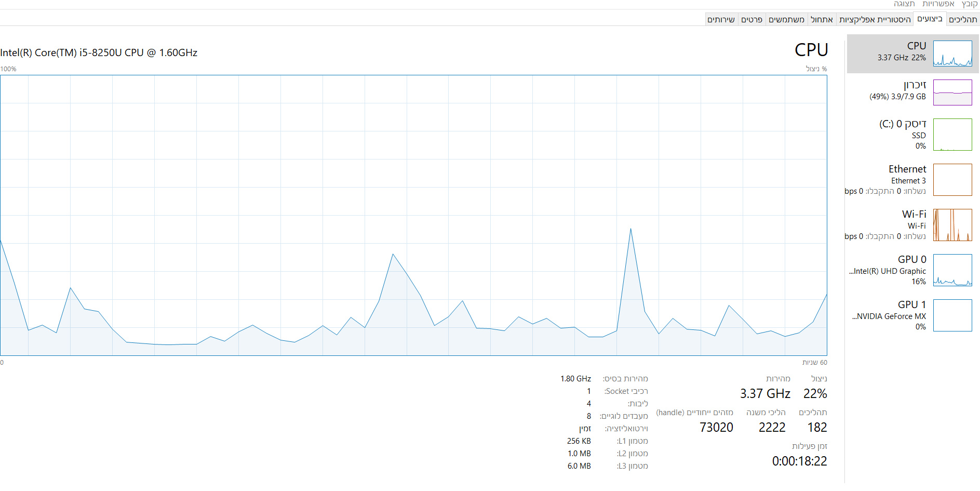Open the היסטוריית אפליקציות tab

[875, 19]
